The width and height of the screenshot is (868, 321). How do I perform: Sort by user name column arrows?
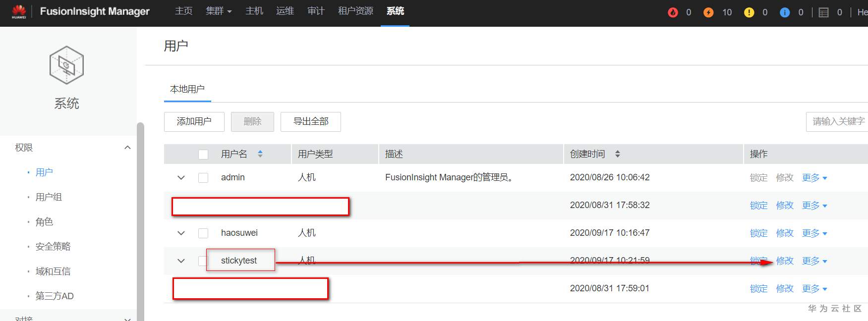[260, 154]
